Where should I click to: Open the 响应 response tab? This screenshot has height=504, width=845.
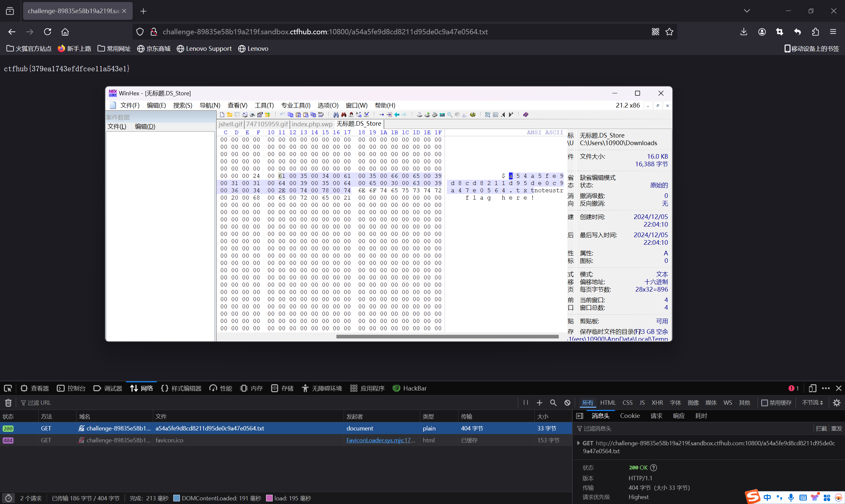click(679, 416)
